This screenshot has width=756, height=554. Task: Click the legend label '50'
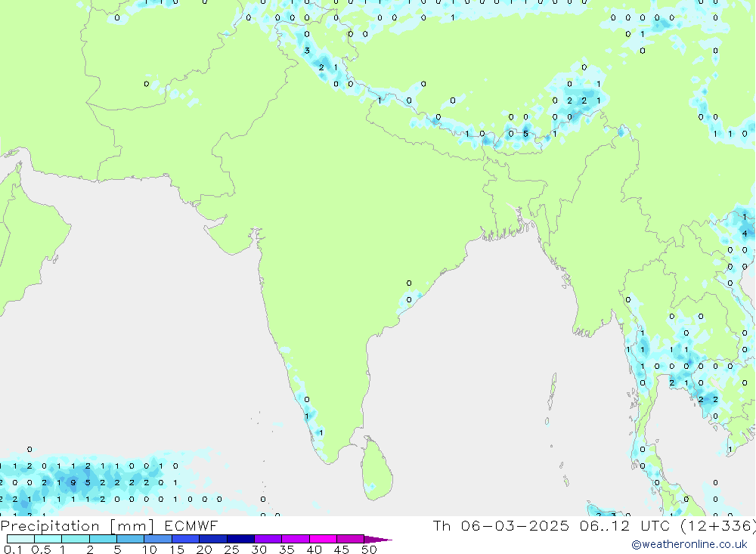tap(369, 549)
